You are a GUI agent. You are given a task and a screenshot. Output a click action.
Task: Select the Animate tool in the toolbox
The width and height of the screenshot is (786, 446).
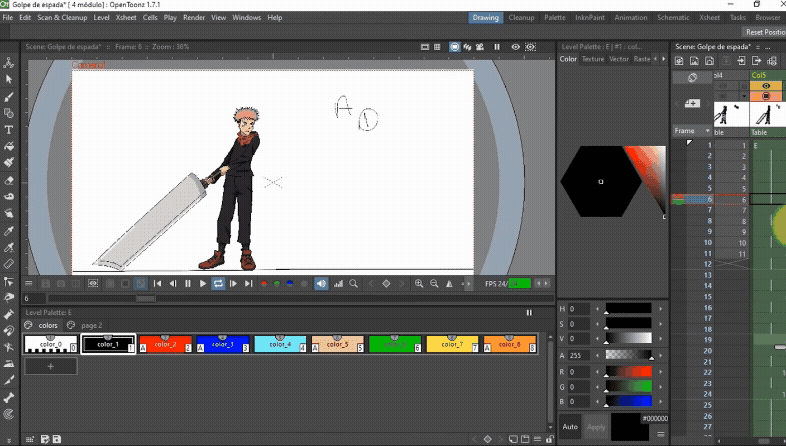click(x=9, y=63)
